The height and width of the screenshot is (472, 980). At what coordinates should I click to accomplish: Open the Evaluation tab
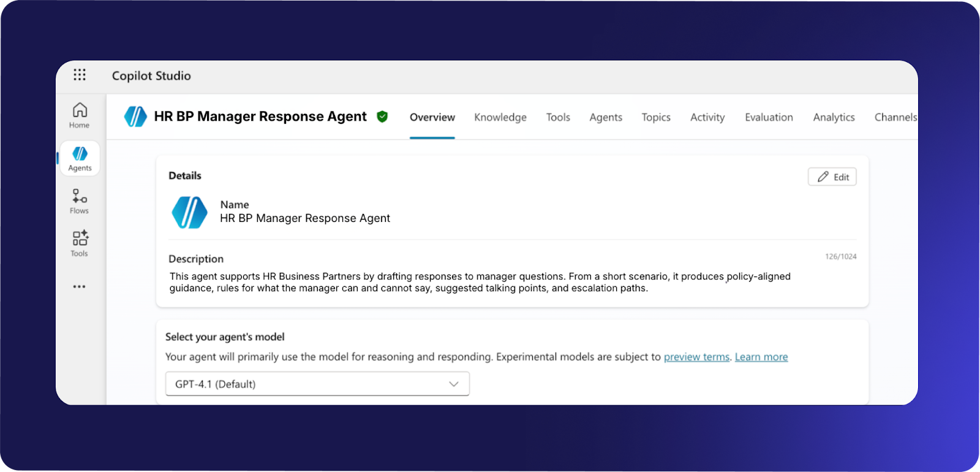click(x=768, y=117)
